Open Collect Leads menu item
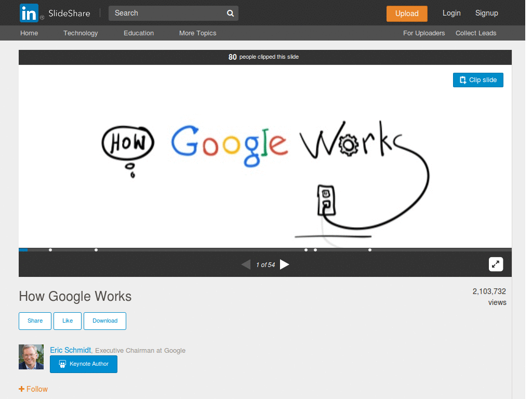This screenshot has height=399, width=532. pyautogui.click(x=476, y=33)
